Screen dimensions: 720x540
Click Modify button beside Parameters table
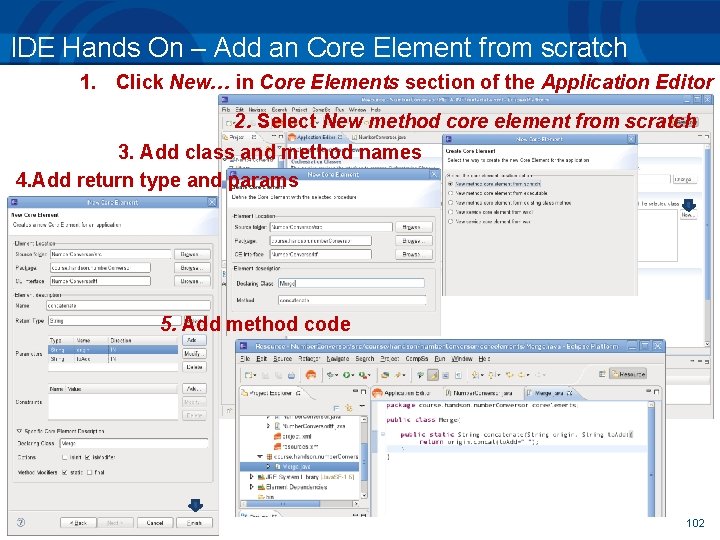pyautogui.click(x=194, y=354)
